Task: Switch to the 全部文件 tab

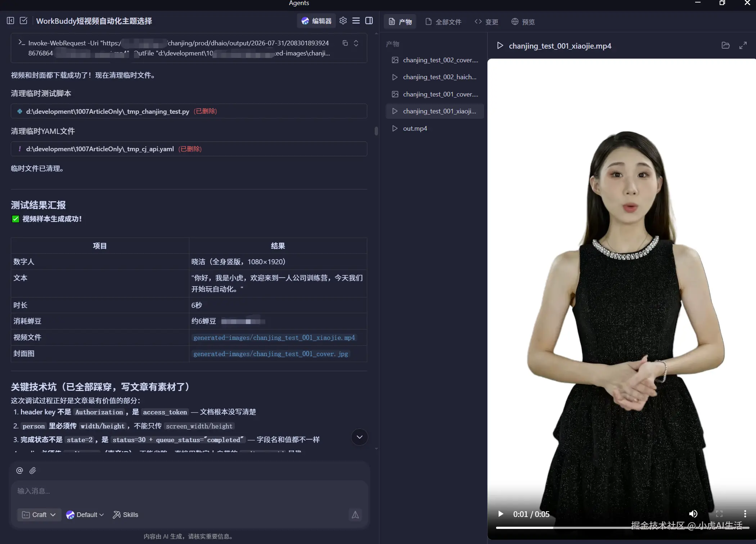Action: [x=443, y=22]
